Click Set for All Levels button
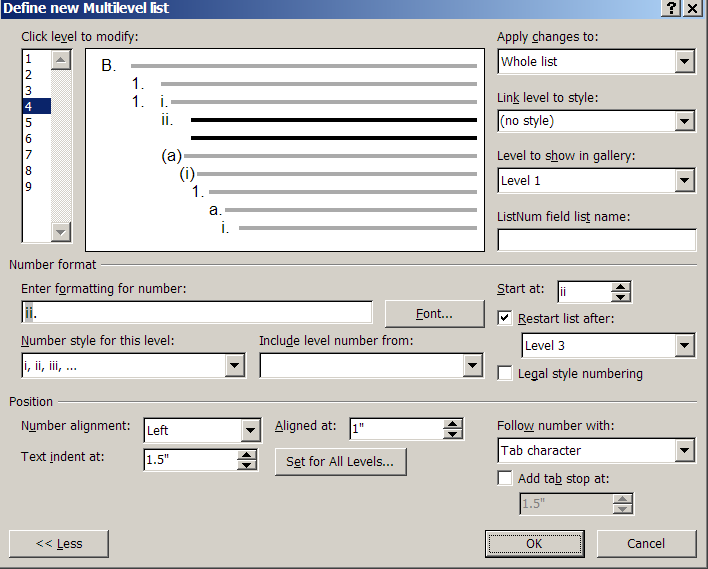Viewport: 708px width, 569px height. (x=340, y=462)
